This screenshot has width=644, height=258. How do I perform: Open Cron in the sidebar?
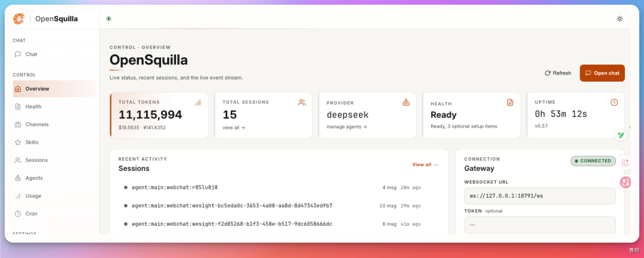[x=54, y=214]
